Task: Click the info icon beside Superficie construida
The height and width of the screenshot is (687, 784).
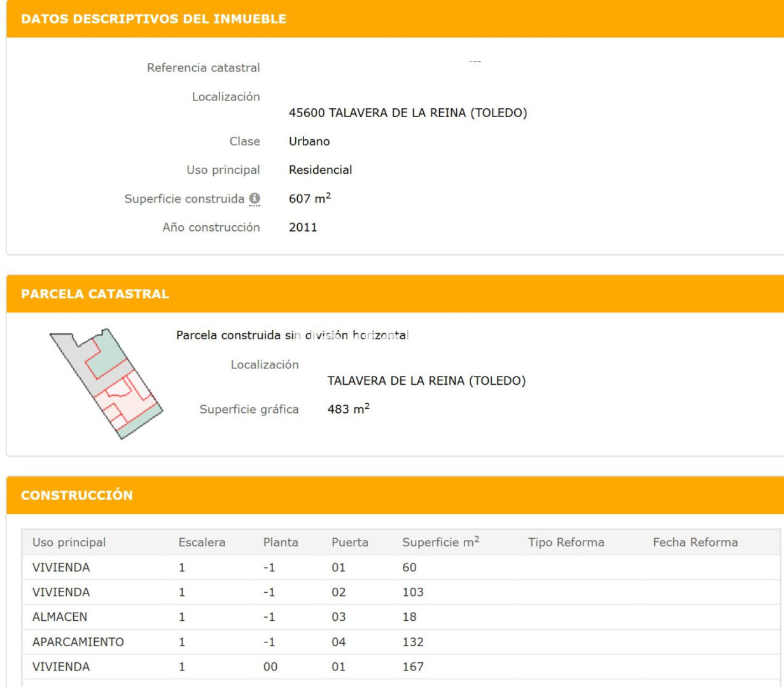Action: point(255,198)
